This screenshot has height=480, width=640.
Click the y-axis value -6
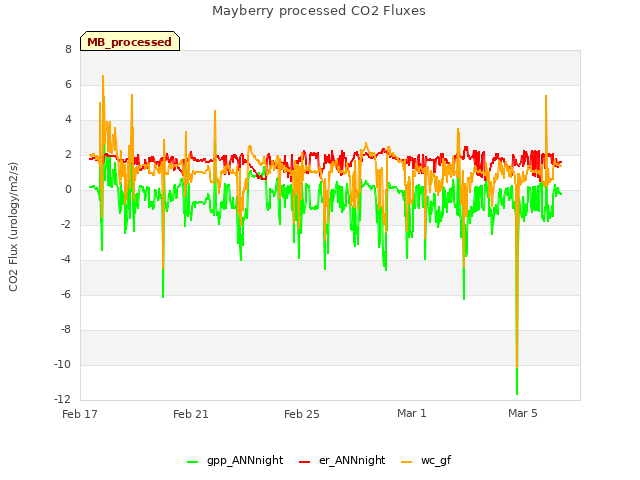click(x=65, y=294)
